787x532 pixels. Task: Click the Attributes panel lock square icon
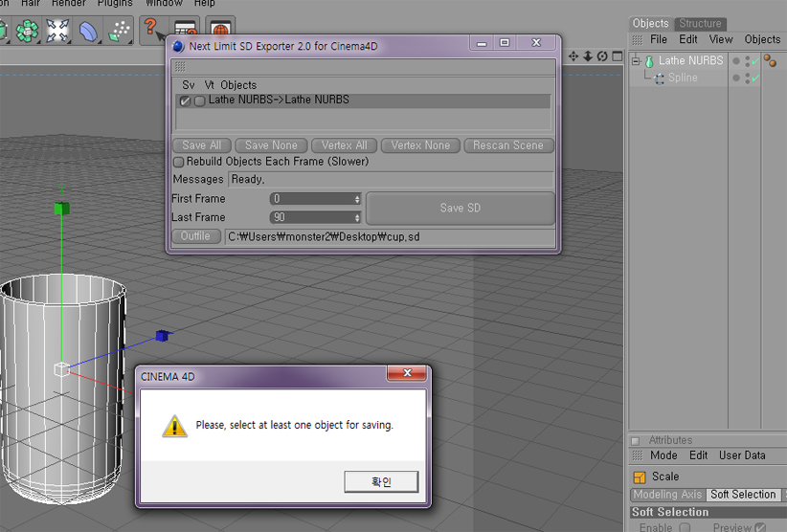[636, 441]
